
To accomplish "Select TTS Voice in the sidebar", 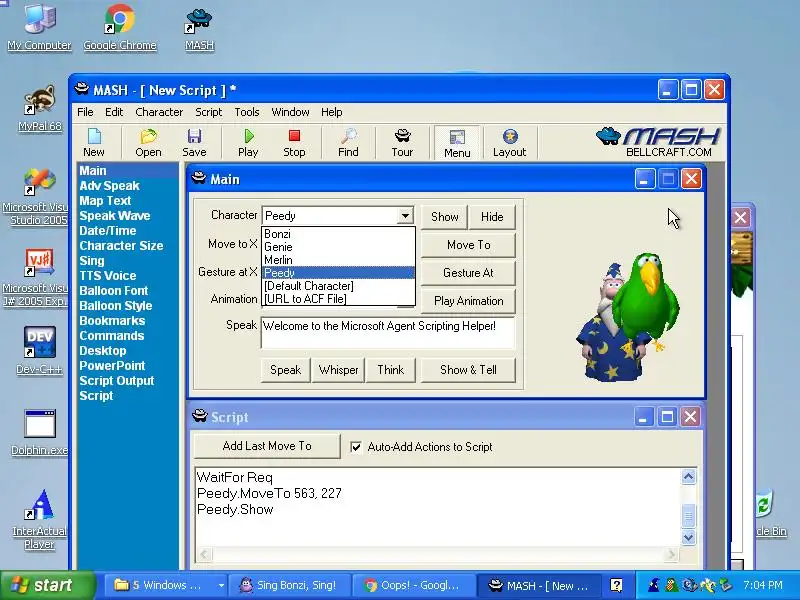I will [108, 276].
